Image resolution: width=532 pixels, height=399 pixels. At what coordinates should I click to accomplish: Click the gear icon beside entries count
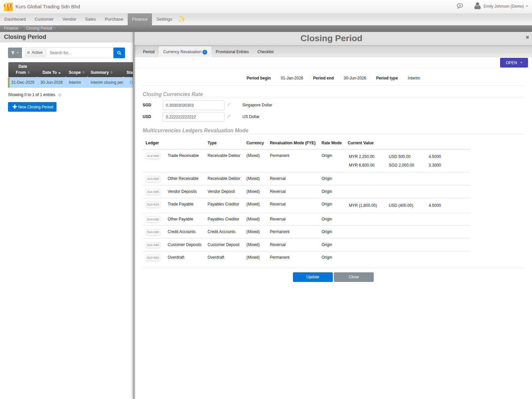click(x=60, y=95)
